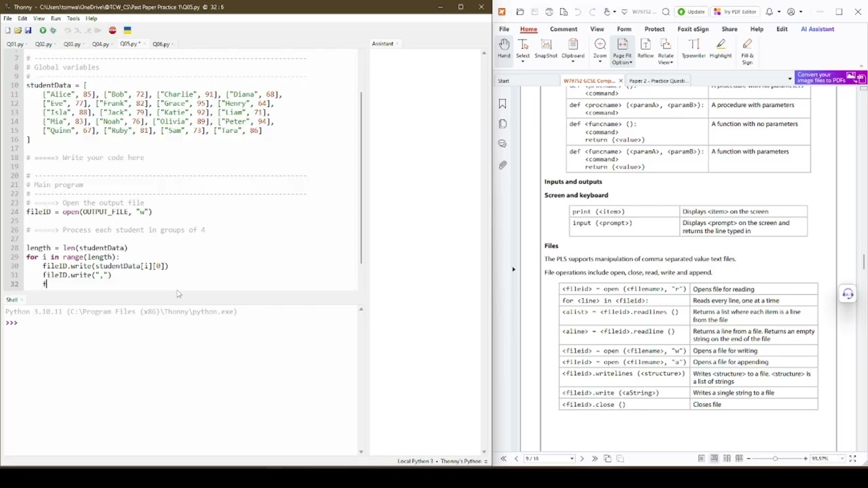Open the pages panel in Foxit sidebar
The width and height of the screenshot is (868, 488).
[502, 124]
